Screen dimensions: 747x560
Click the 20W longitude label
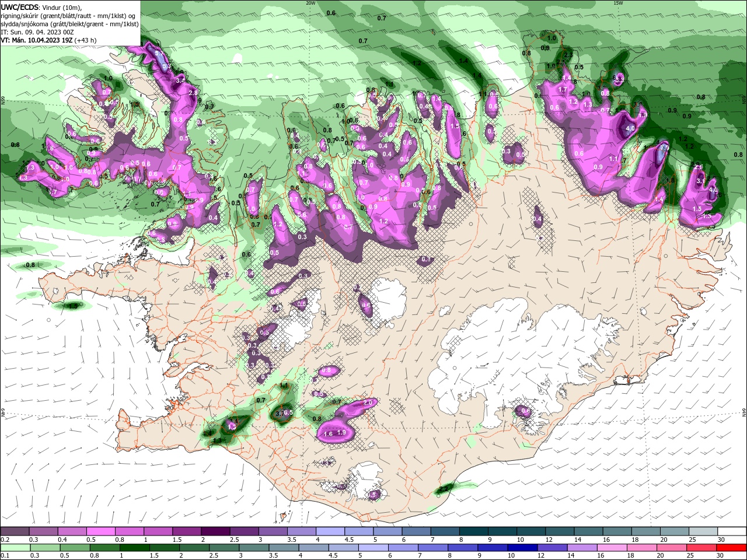tap(310, 3)
